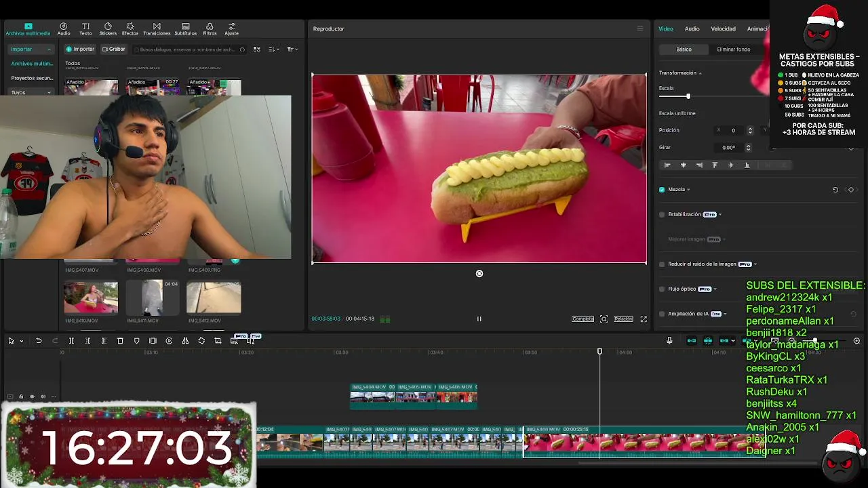This screenshot has height=488, width=868.
Task: Open the Ajuste panel
Action: pyautogui.click(x=231, y=29)
